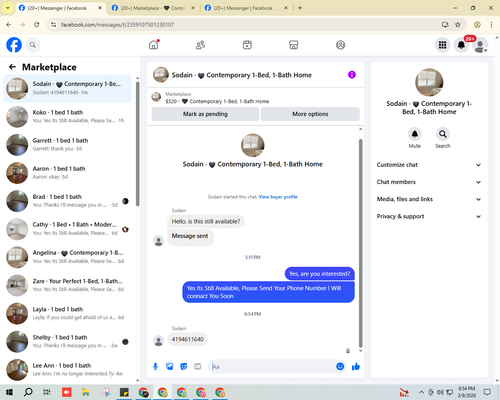Click large listing thumbnail in right panel
Viewport: 500px width, 400px height.
429,82
